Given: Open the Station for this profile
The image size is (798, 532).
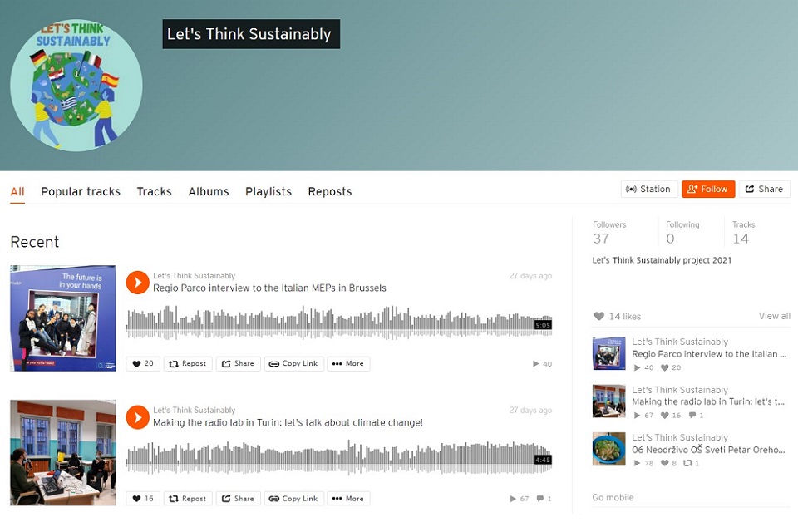Looking at the screenshot, I should click(649, 189).
